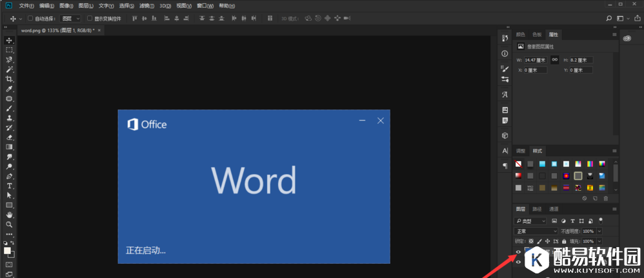Enable the 显示变换控件 checkbox
The width and height of the screenshot is (644, 278).
(89, 19)
